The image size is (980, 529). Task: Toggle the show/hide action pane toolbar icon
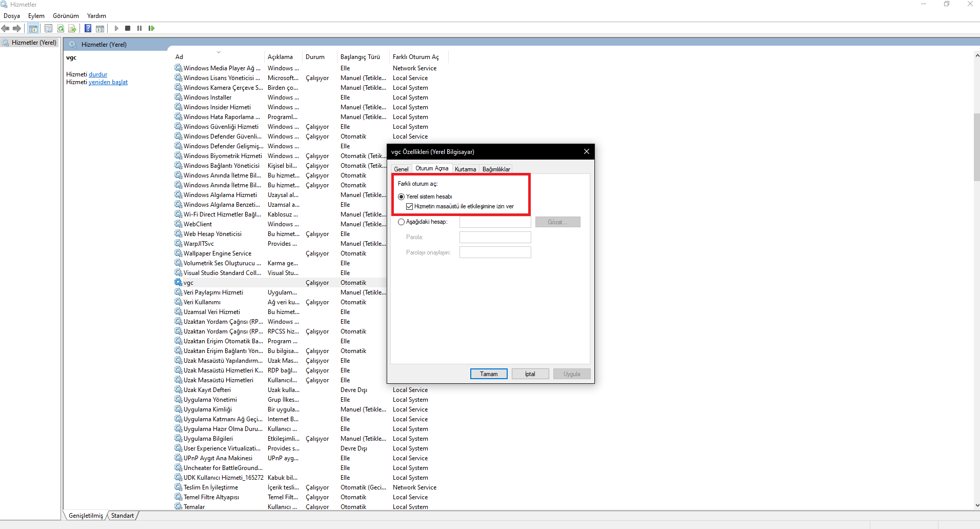100,28
